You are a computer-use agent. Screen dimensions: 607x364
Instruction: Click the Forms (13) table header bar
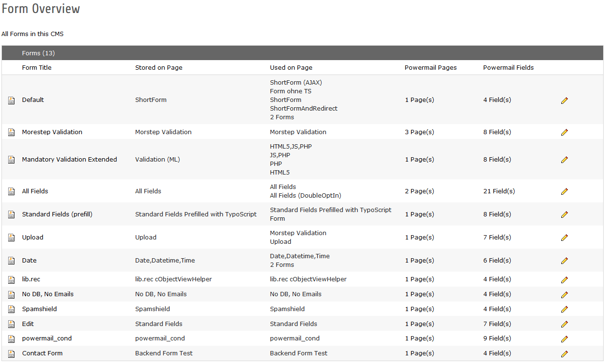pos(302,53)
